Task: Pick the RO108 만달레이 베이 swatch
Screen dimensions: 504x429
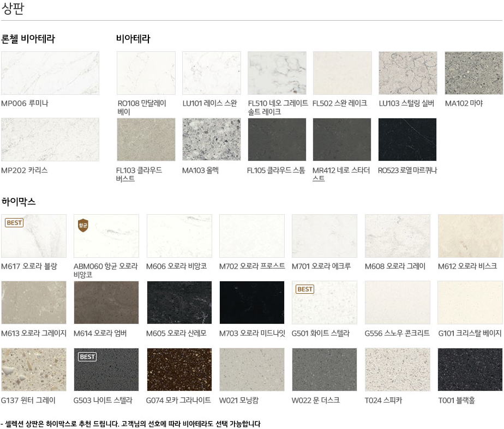Action: 146,73
